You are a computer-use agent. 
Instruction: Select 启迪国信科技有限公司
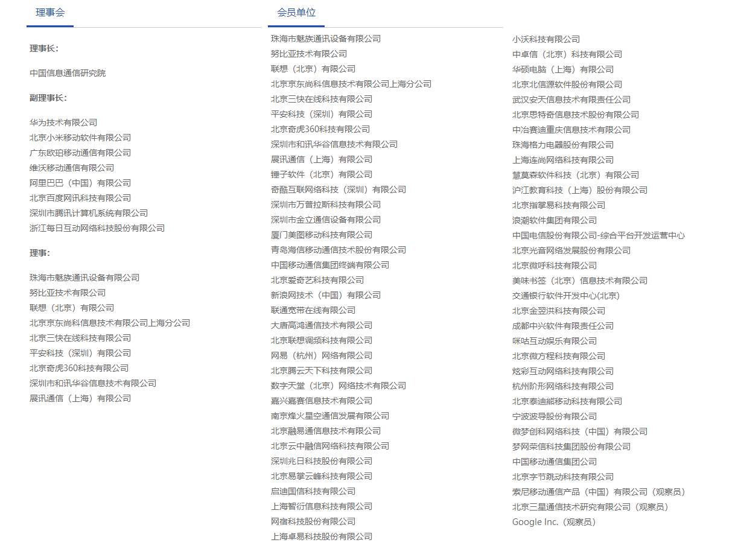click(x=313, y=491)
